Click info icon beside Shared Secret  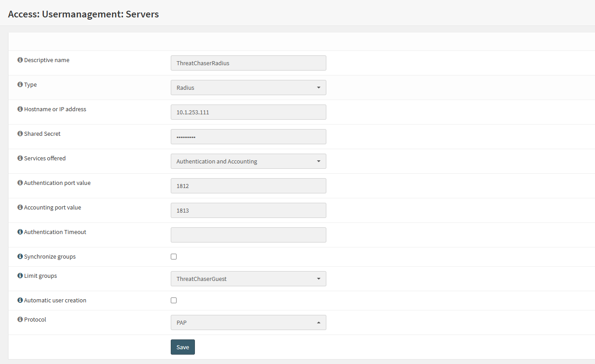point(20,134)
